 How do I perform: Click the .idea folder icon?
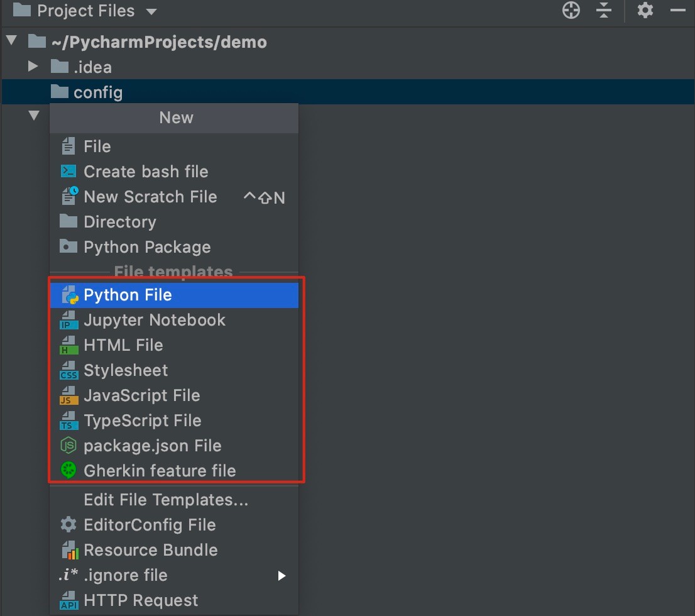click(60, 67)
